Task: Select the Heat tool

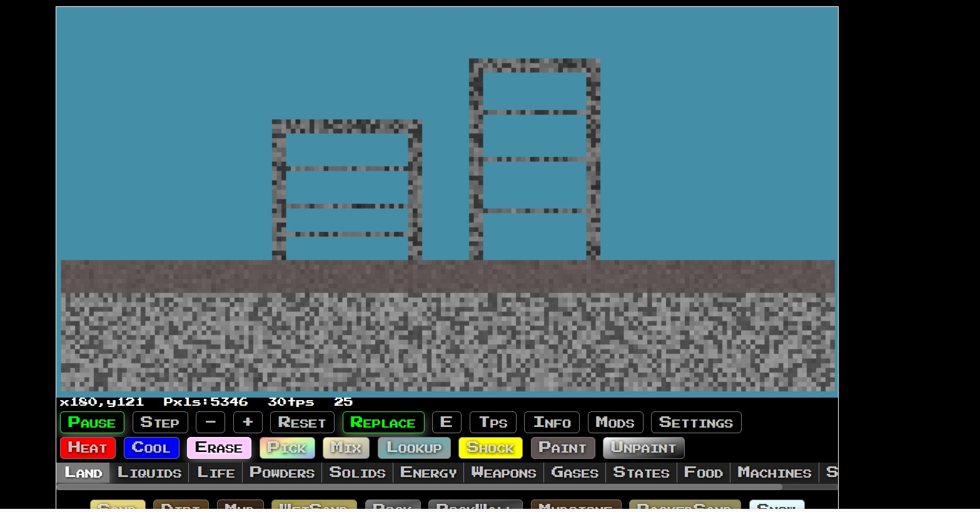Action: point(88,448)
